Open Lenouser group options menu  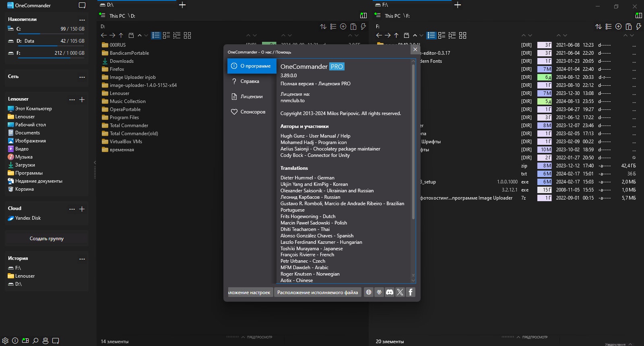click(x=72, y=99)
